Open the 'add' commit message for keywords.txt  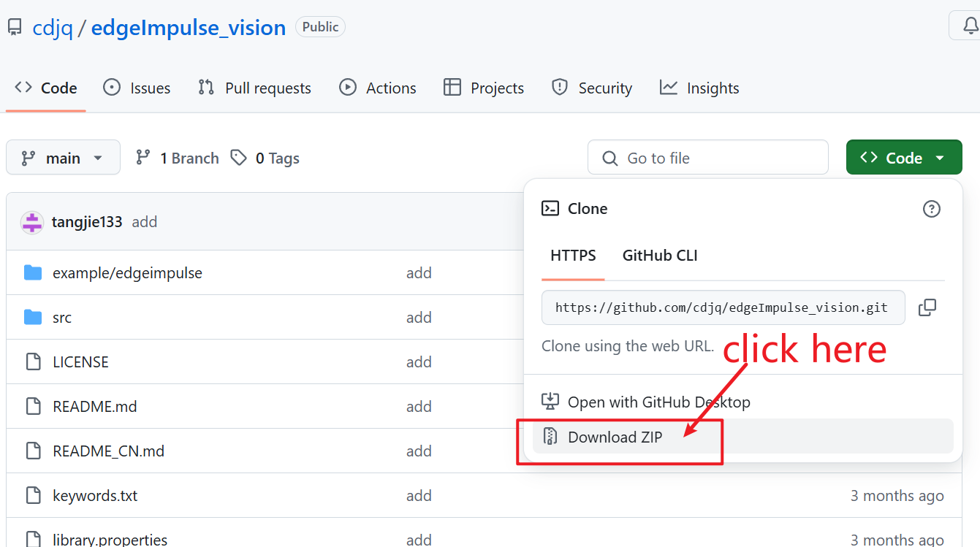(419, 496)
